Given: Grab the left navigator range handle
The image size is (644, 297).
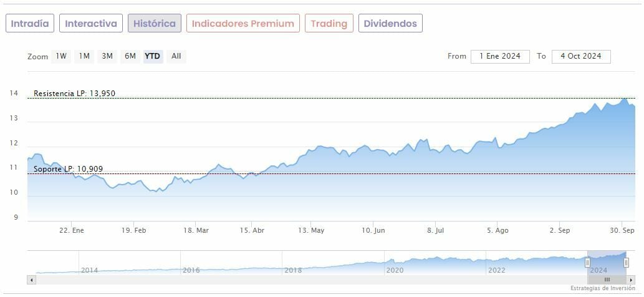Looking at the screenshot, I should coord(587,263).
